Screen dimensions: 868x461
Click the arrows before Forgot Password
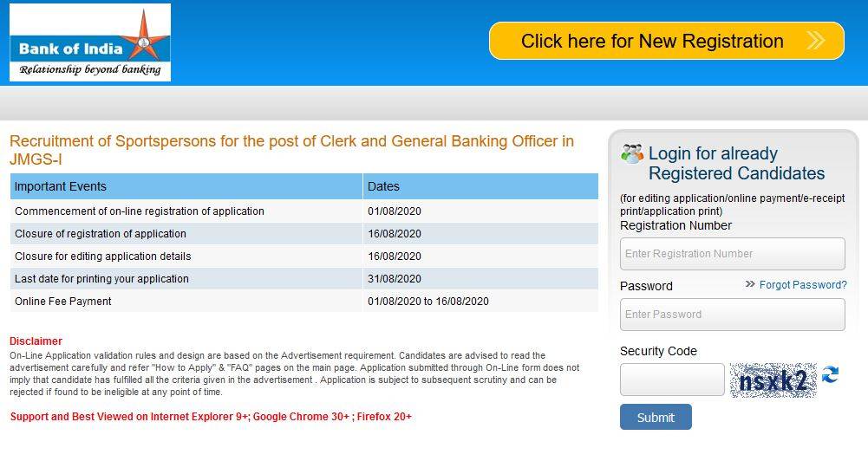(750, 284)
